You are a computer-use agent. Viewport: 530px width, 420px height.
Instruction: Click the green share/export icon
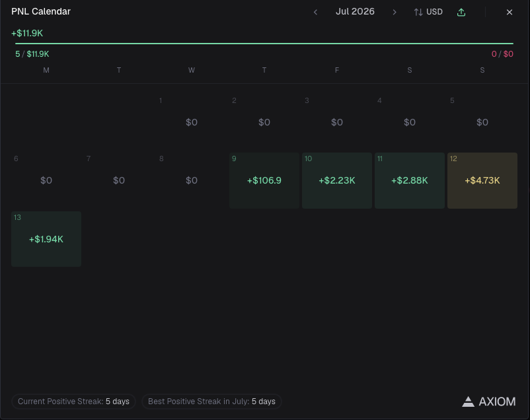click(x=461, y=12)
